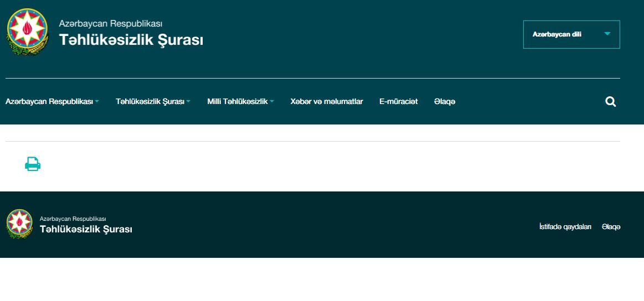Click the header subtitle Azərbaycan Respublikası above the title
This screenshot has height=301, width=644.
111,24
